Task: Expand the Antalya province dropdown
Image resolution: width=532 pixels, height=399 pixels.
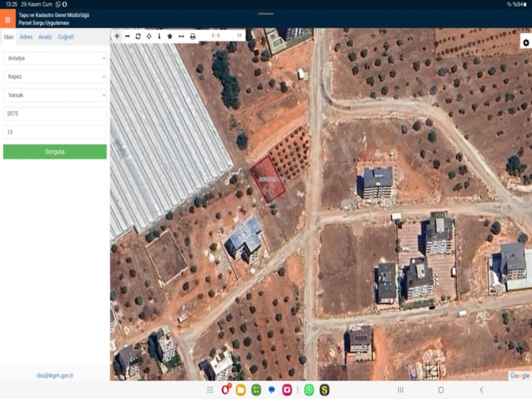Action: tap(55, 59)
